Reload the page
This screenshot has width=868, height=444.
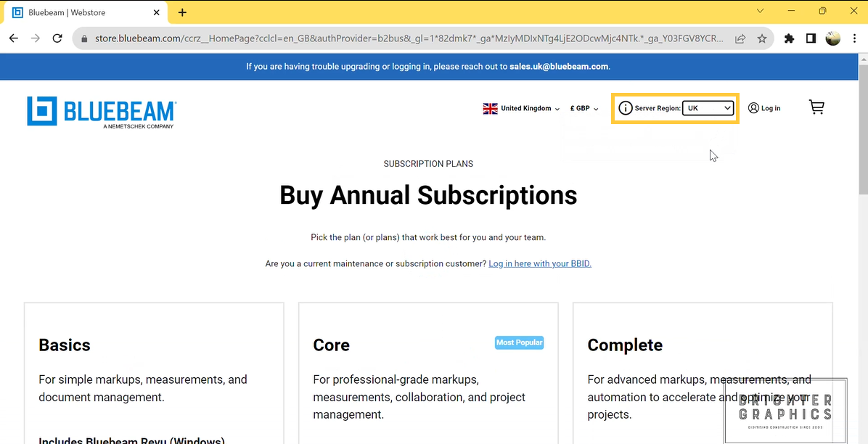point(57,38)
